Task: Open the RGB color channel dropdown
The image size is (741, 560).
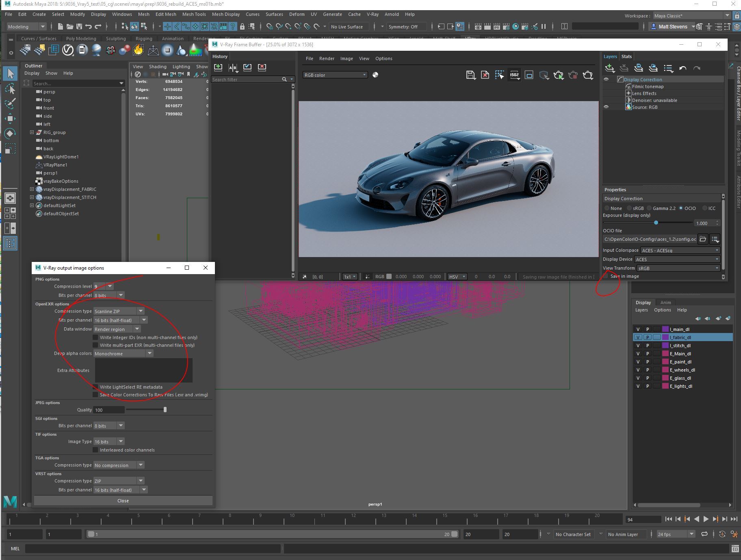Action: (335, 75)
